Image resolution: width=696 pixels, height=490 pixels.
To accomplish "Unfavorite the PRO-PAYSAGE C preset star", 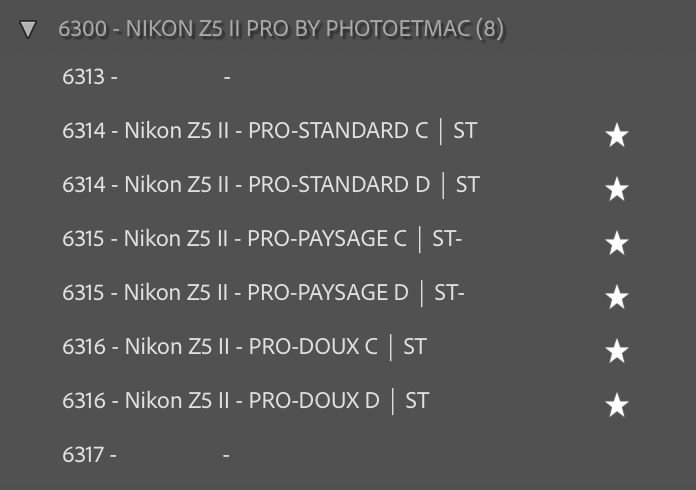I will pyautogui.click(x=617, y=243).
